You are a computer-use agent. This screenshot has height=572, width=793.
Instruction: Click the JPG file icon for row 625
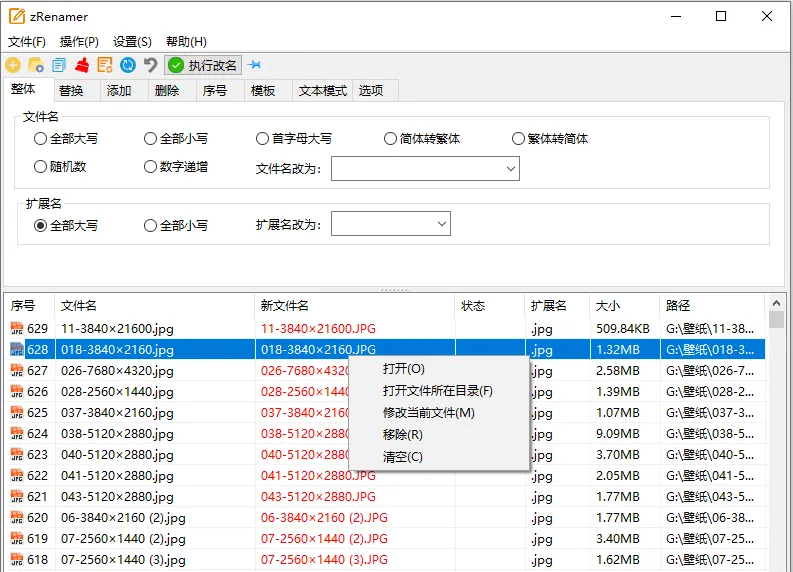pyautogui.click(x=17, y=413)
